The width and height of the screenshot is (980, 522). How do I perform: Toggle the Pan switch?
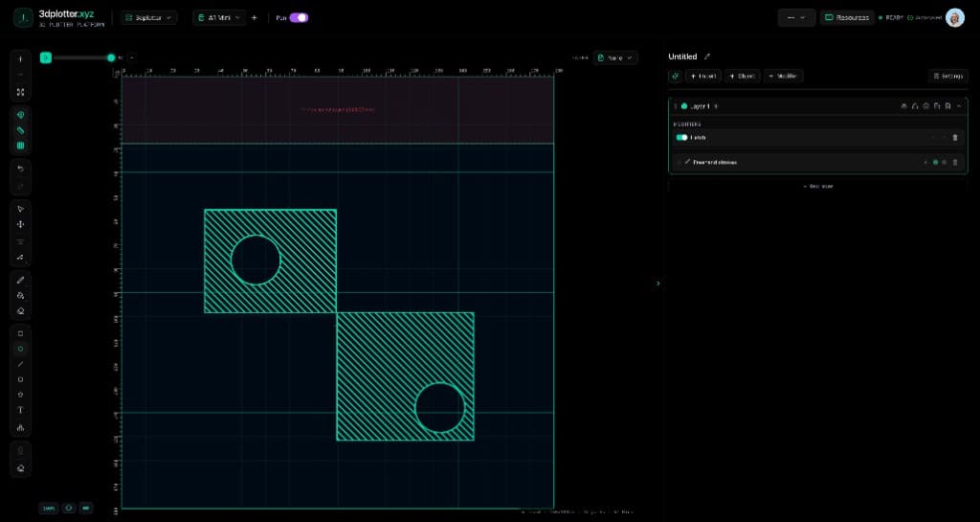click(299, 17)
